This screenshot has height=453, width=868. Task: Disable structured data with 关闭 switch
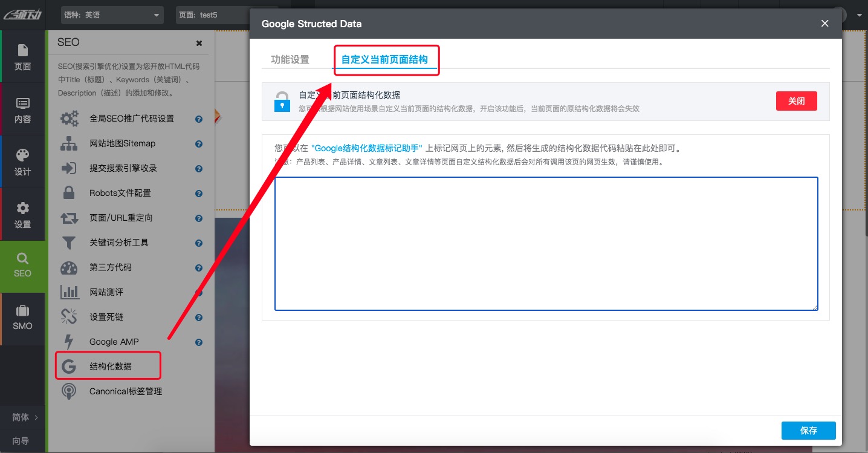796,101
